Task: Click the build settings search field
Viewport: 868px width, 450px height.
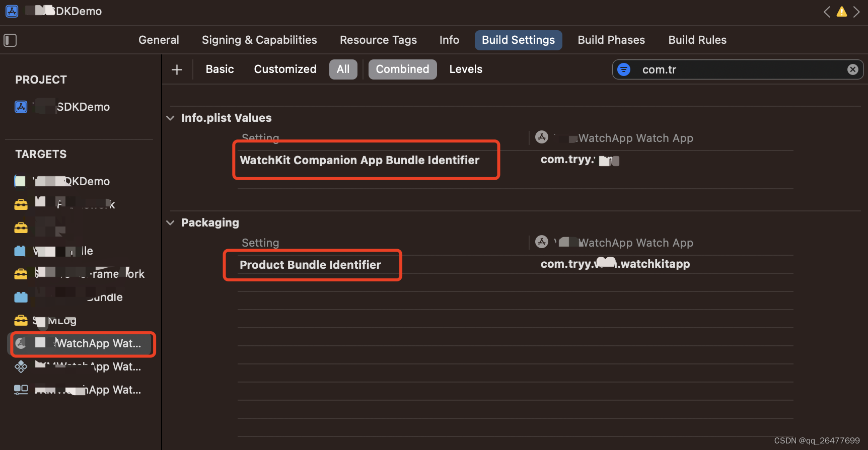Action: (738, 69)
